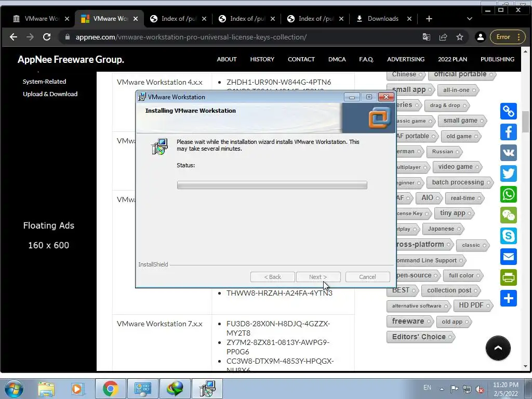Click the freeware tag
The width and height of the screenshot is (532, 399).
click(410, 321)
